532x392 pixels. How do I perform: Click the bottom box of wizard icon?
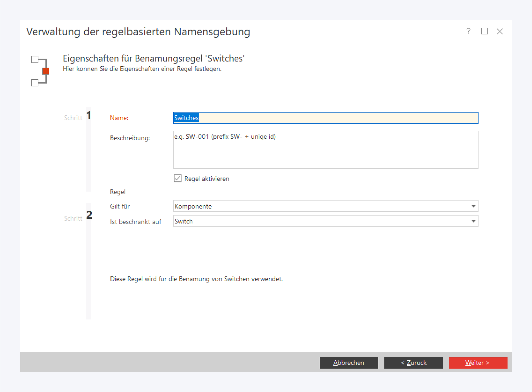pos(35,83)
